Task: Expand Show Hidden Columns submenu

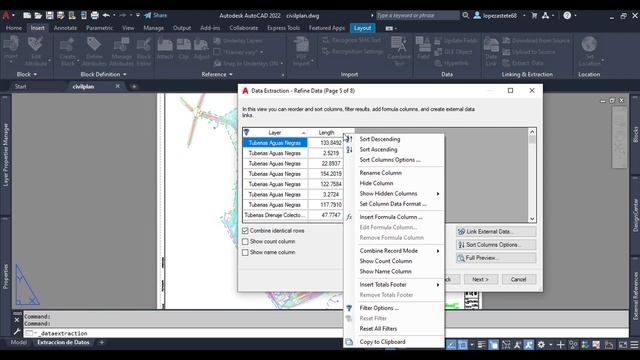Action: (x=394, y=193)
